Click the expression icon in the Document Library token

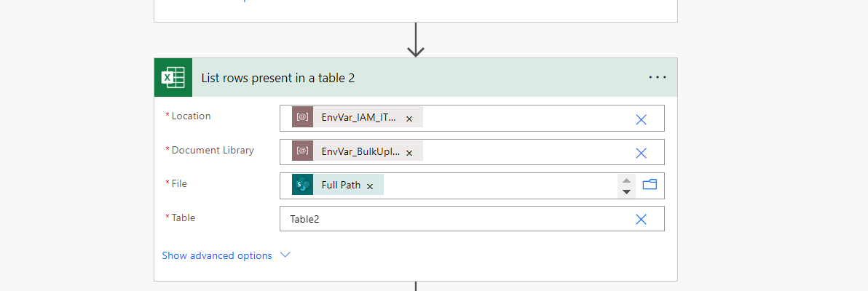pyautogui.click(x=302, y=151)
